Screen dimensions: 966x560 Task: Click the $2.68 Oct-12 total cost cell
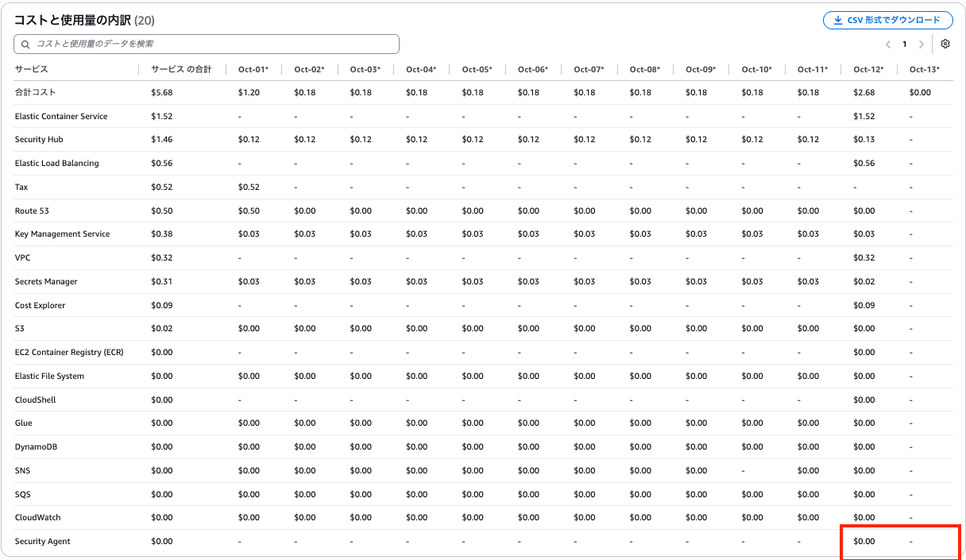(x=864, y=93)
